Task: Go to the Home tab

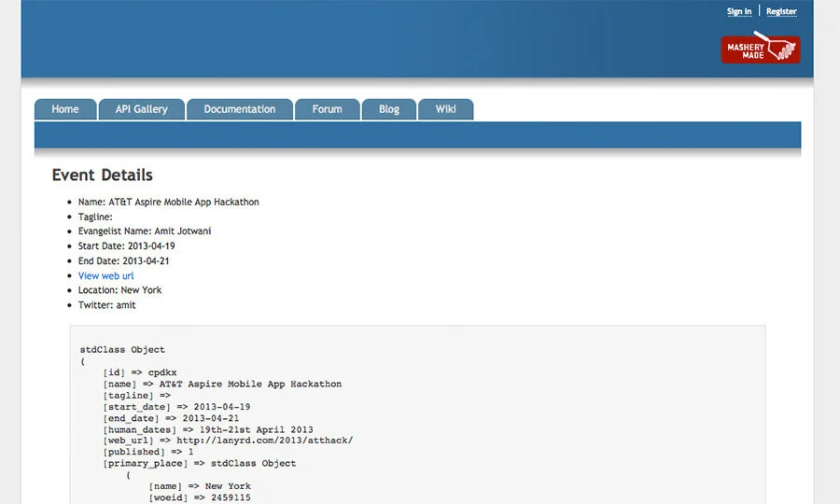Action: click(x=65, y=109)
